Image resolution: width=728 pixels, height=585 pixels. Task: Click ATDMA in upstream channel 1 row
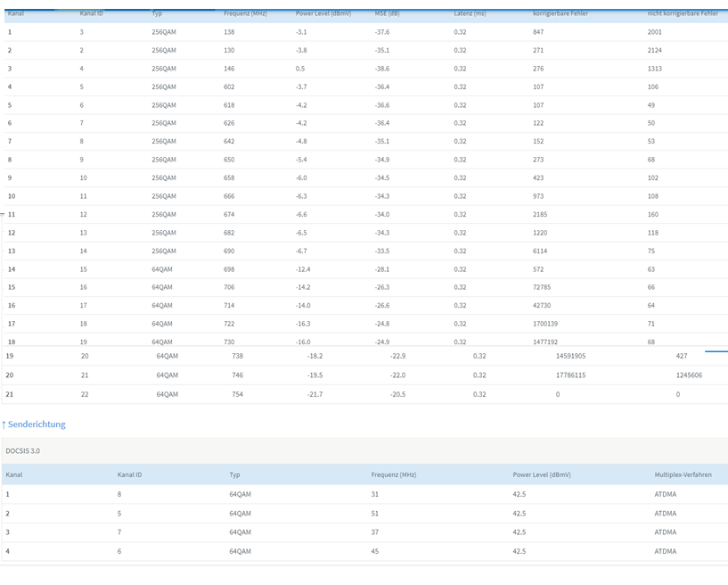(x=666, y=494)
